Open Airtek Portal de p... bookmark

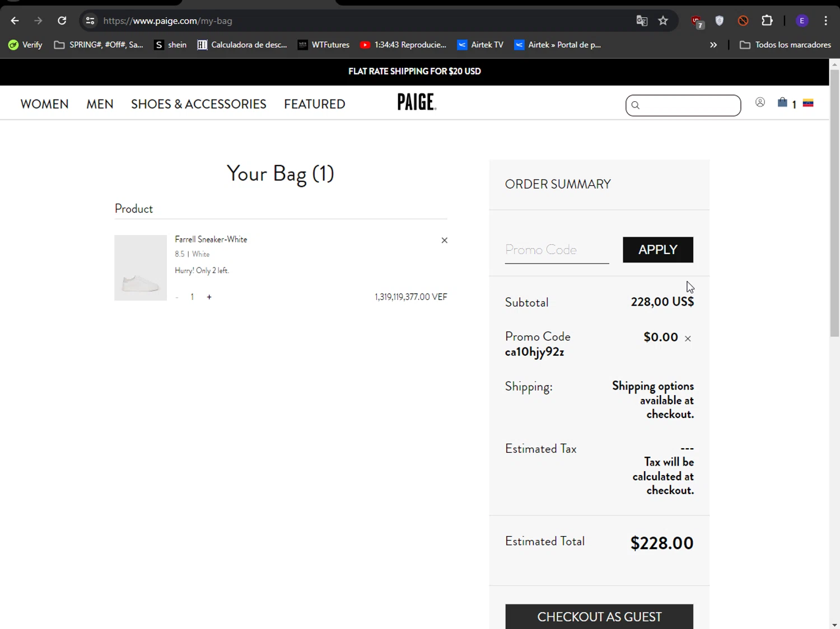click(558, 45)
